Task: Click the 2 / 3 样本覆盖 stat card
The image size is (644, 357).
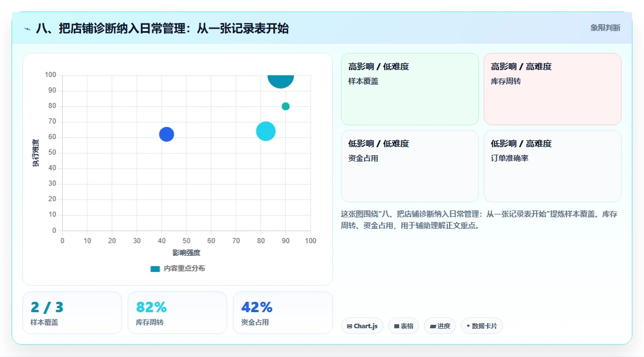Action: 72,313
